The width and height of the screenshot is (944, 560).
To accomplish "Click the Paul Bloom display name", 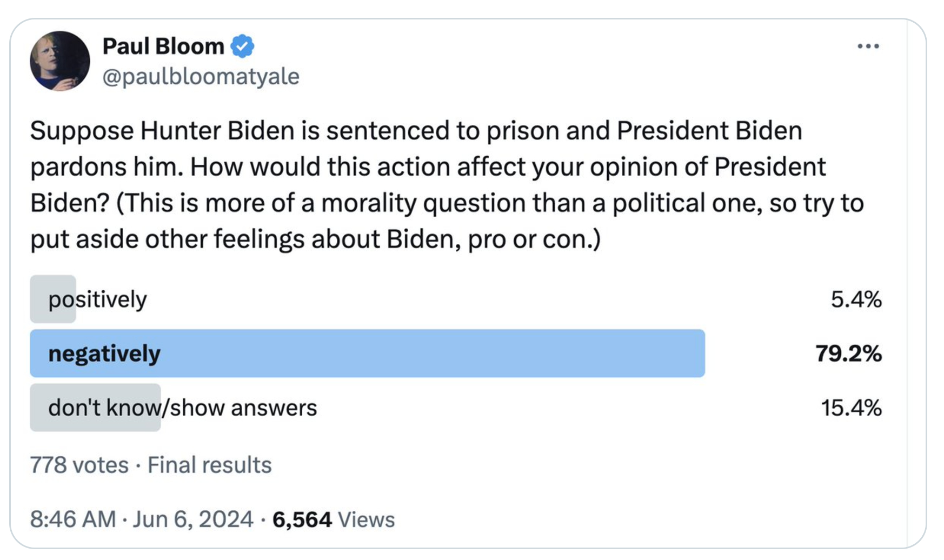I will [x=163, y=46].
